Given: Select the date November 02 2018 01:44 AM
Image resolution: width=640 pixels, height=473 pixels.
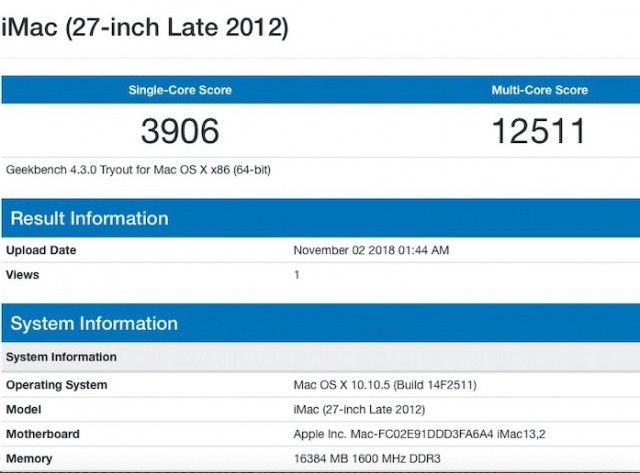Looking at the screenshot, I should [x=371, y=250].
